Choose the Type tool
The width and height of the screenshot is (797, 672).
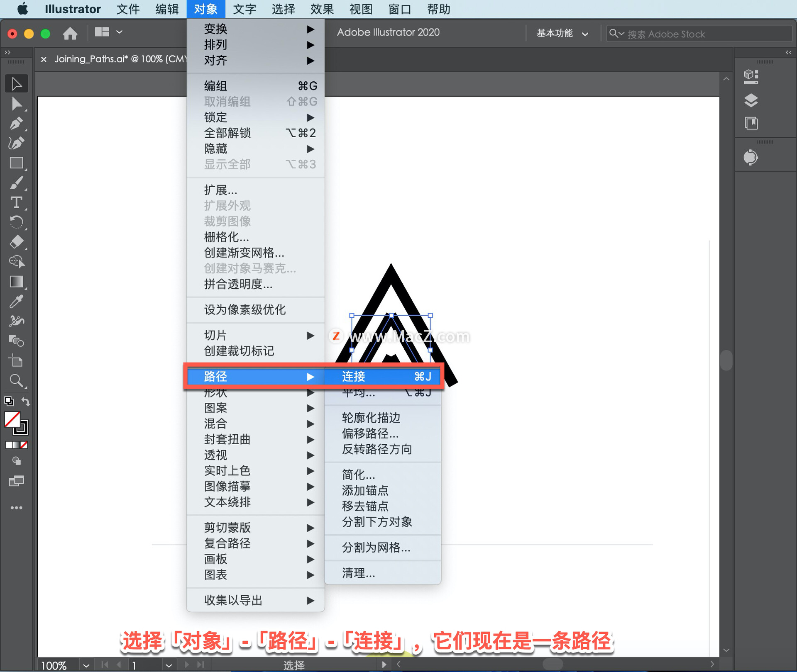coord(16,202)
